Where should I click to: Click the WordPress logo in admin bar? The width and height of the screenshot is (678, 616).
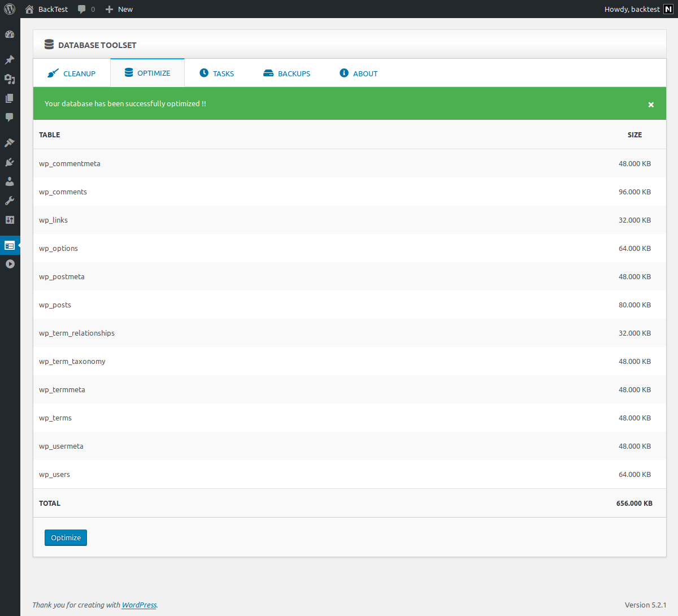coord(10,9)
